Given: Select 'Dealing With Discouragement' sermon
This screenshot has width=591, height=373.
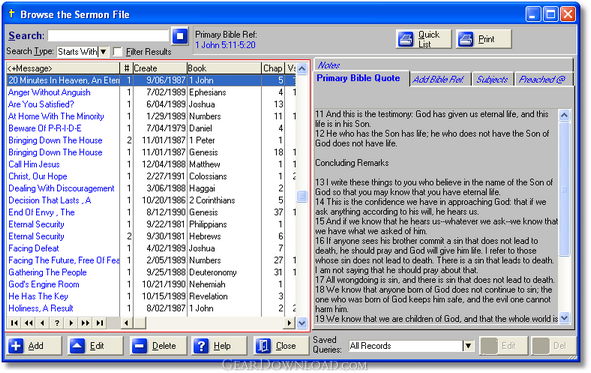Looking at the screenshot, I should [61, 188].
